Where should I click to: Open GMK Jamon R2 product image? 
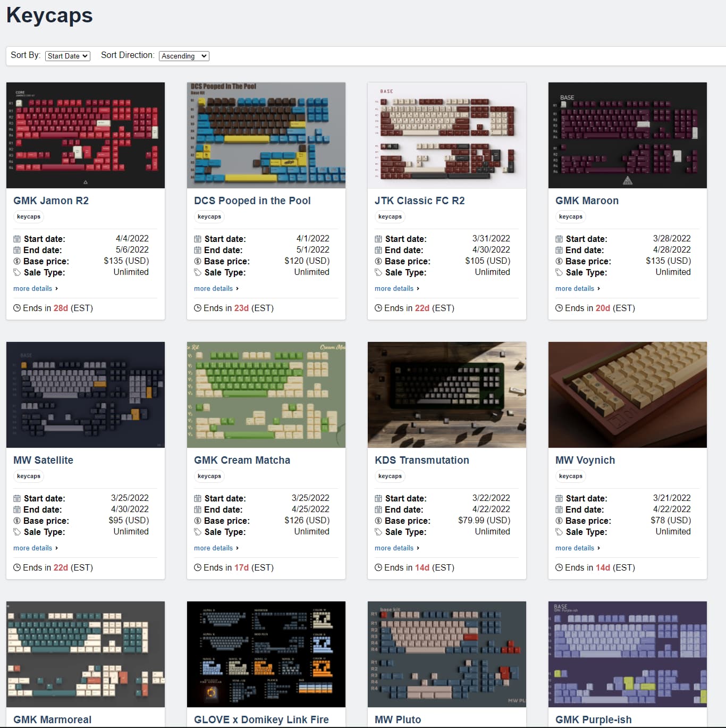click(x=86, y=135)
